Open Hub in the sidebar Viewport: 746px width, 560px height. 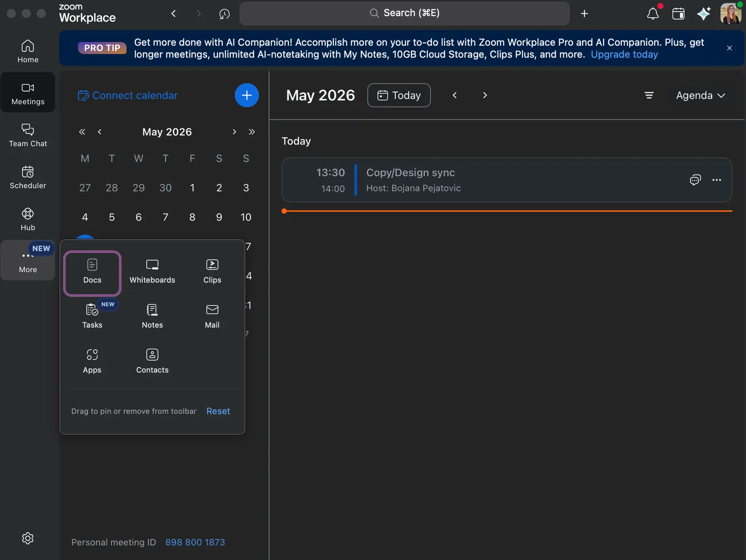[x=28, y=219]
